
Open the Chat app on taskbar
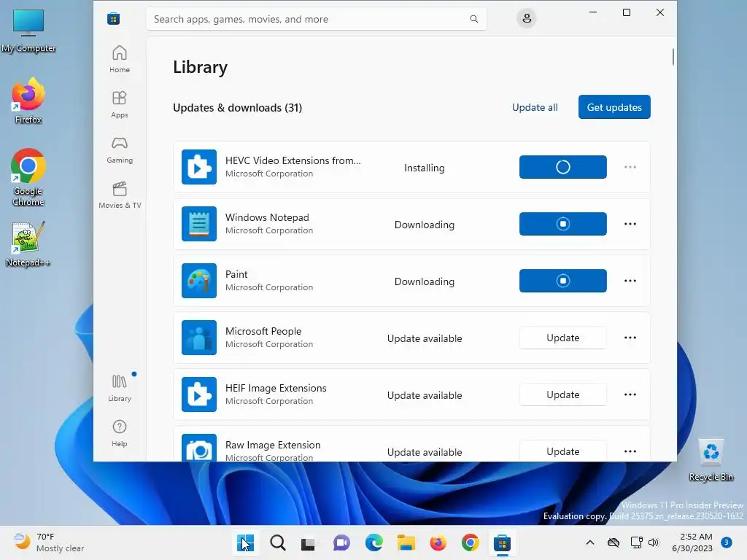341,542
